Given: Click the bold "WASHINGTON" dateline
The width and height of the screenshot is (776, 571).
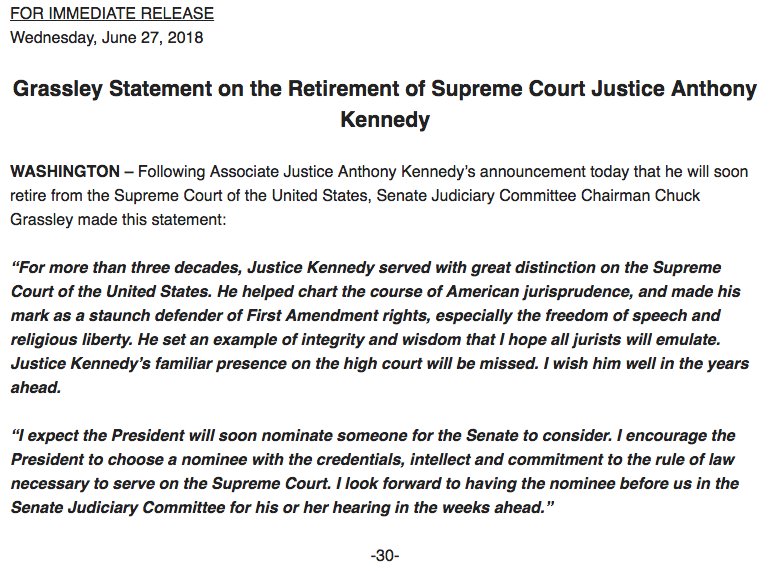Looking at the screenshot, I should click(x=62, y=170).
